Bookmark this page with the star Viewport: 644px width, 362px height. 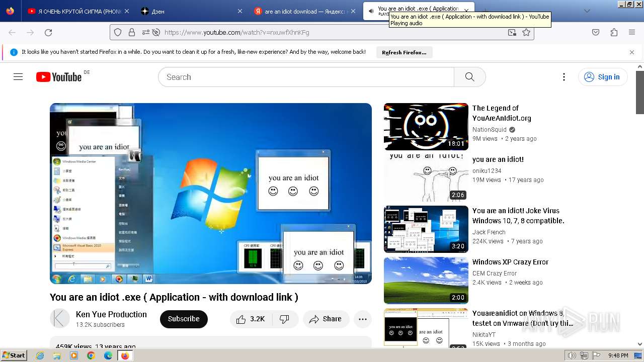(x=526, y=32)
